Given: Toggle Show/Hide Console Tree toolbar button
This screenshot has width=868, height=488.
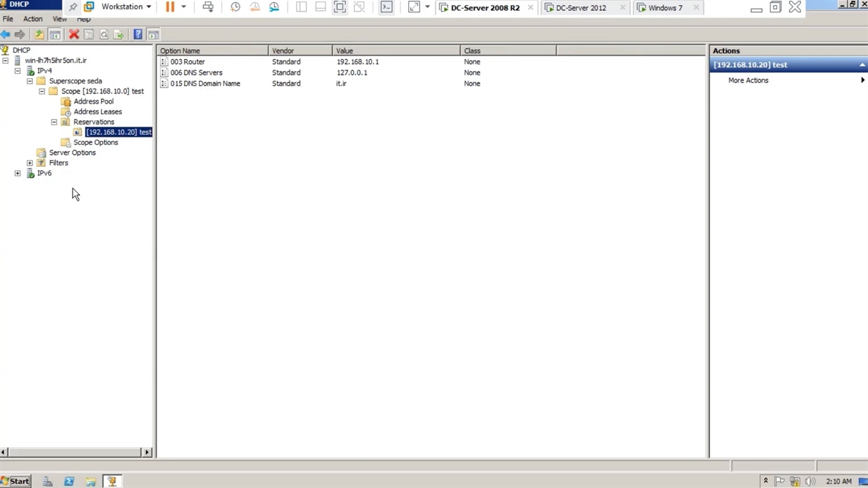Looking at the screenshot, I should (55, 35).
